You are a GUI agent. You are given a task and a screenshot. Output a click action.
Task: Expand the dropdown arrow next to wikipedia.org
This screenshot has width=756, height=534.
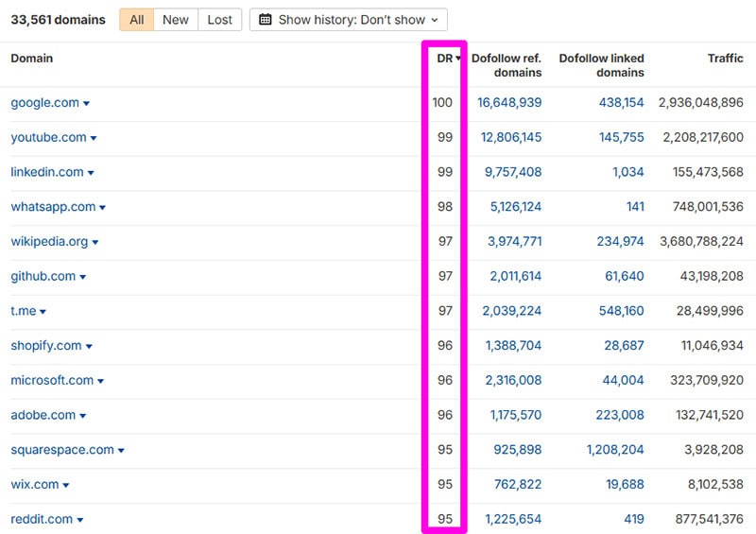point(95,243)
